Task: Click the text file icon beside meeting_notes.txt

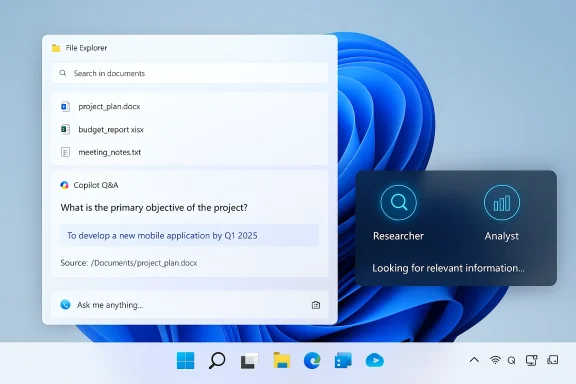Action: [65, 152]
